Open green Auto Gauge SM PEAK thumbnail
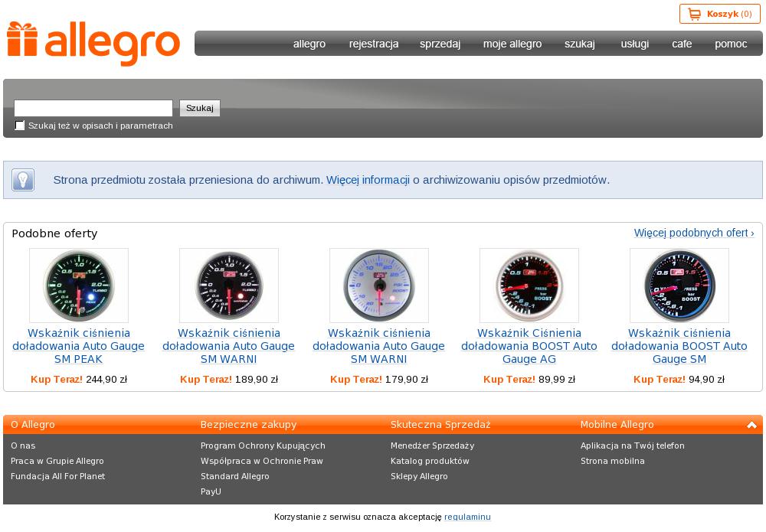Viewport: 766px width, 532px height. [x=79, y=286]
